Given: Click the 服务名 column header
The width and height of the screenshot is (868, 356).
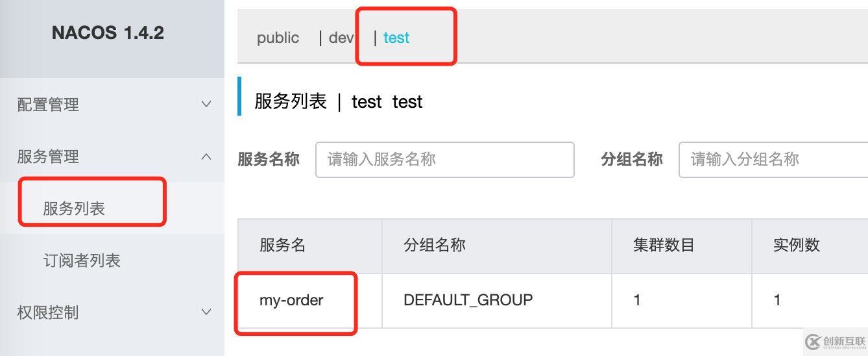Looking at the screenshot, I should pos(282,245).
